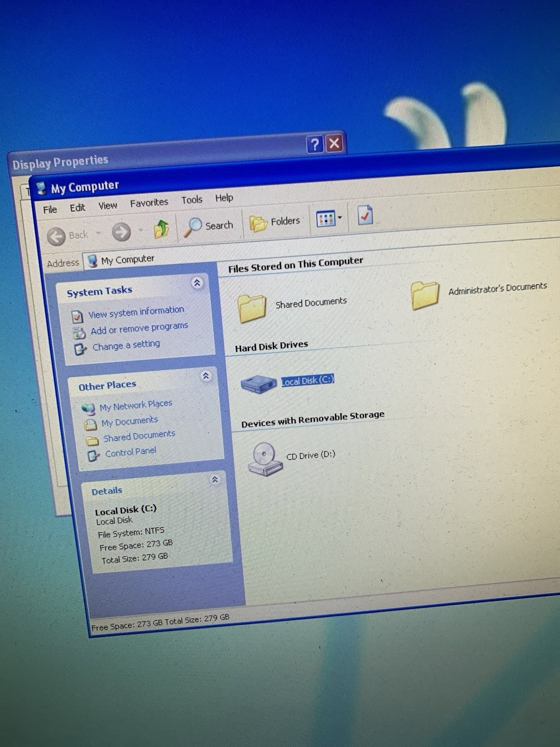Viewport: 560px width, 747px height.
Task: Open the Search pane
Action: (209, 226)
